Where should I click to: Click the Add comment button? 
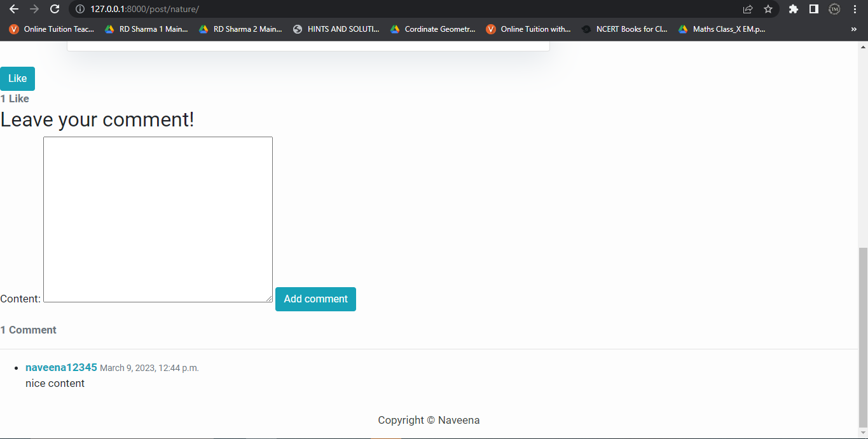pos(315,299)
